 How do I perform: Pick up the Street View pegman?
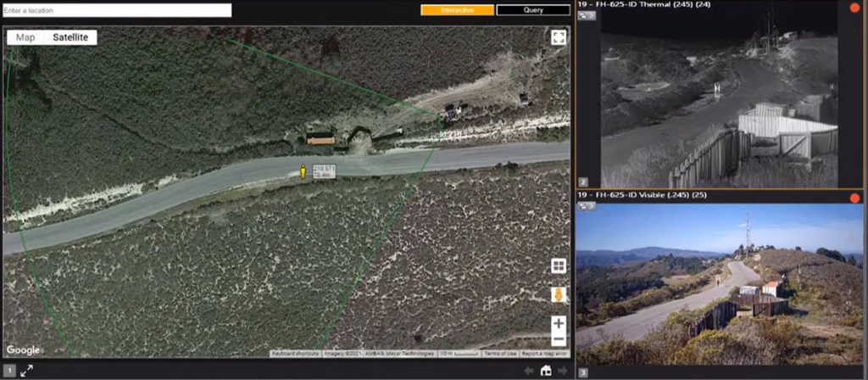(x=559, y=295)
